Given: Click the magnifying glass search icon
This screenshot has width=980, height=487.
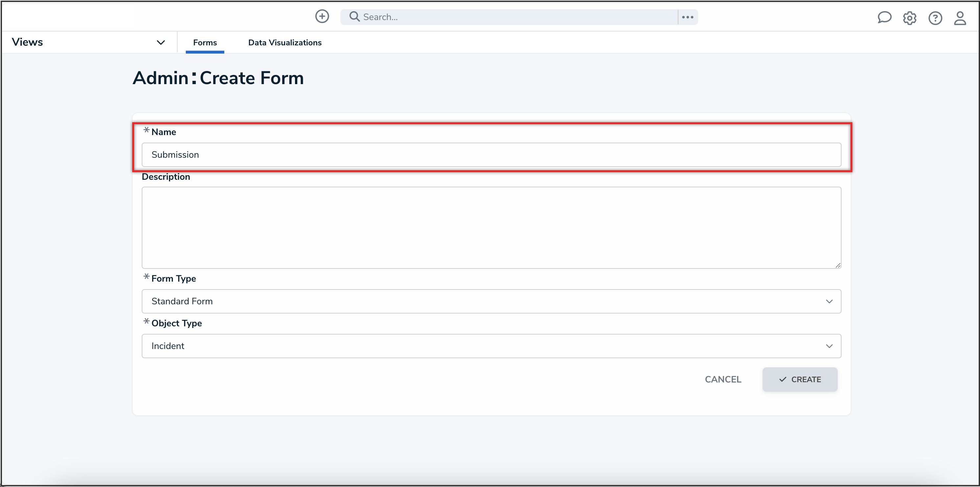Looking at the screenshot, I should click(x=354, y=17).
